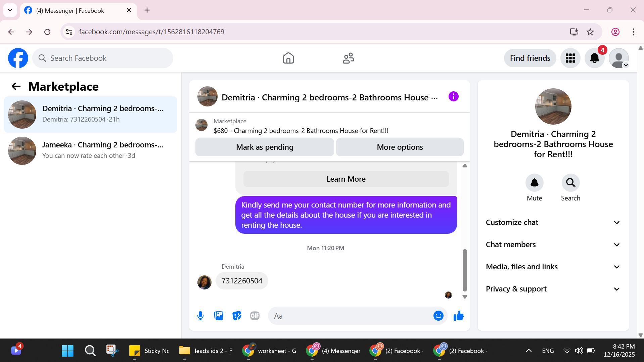Expand Chat members section
This screenshot has width=644, height=362.
[x=553, y=245]
